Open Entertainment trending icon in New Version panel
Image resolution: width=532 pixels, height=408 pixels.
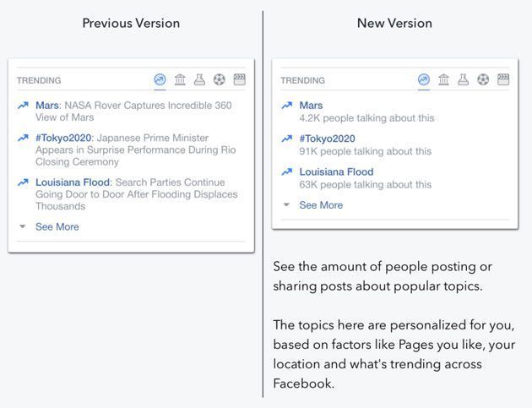click(503, 80)
